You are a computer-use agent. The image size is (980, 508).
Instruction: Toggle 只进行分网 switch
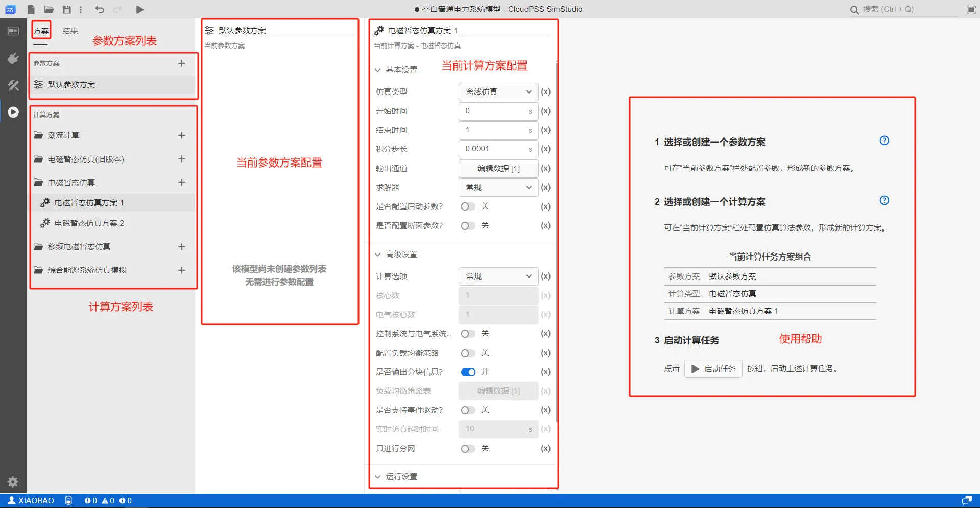click(x=468, y=449)
